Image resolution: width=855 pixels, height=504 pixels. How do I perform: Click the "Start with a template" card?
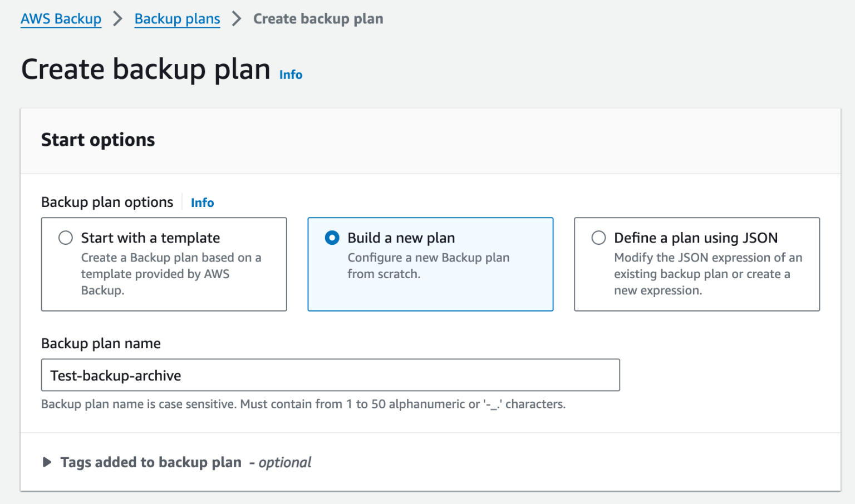tap(164, 264)
